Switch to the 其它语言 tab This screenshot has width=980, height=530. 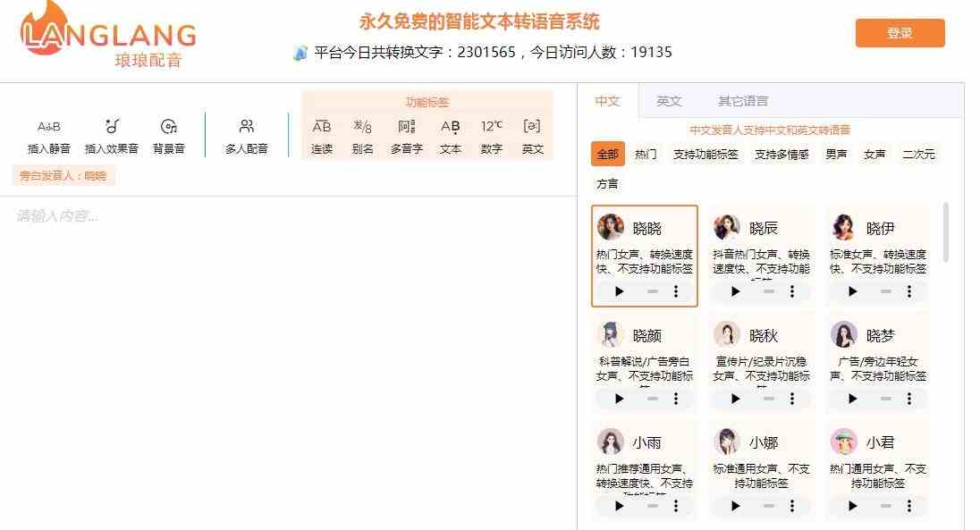tap(743, 101)
